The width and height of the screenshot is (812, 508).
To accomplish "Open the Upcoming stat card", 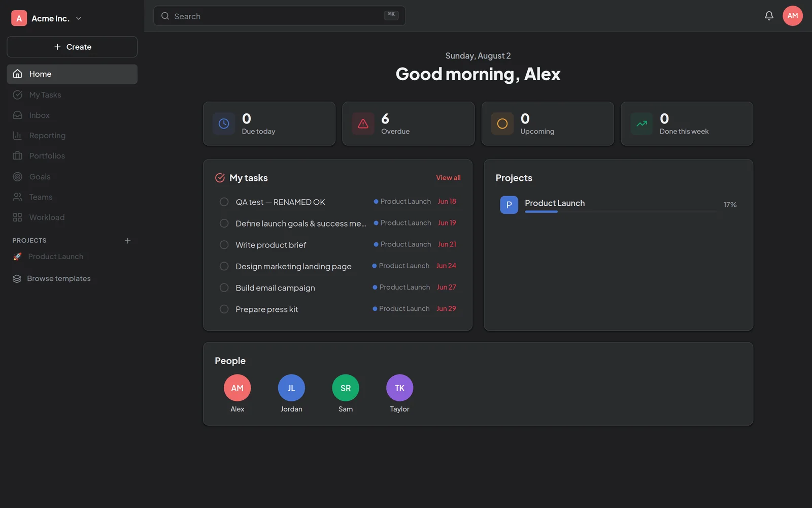I will [548, 124].
